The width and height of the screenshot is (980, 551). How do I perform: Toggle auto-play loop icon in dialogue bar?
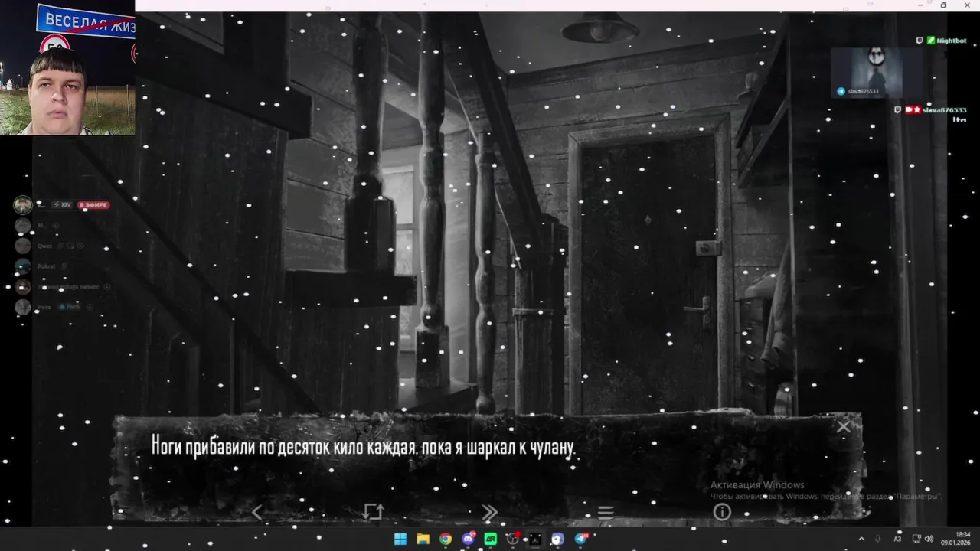(373, 512)
